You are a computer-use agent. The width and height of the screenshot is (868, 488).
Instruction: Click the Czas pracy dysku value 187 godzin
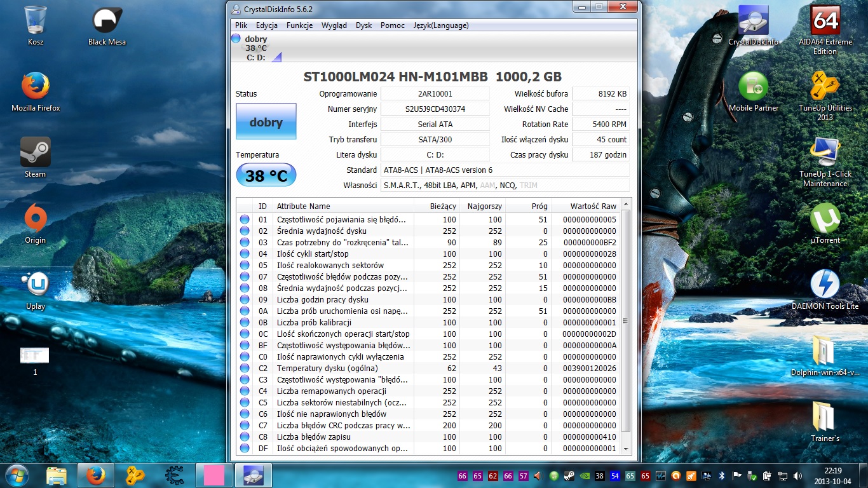click(x=600, y=154)
